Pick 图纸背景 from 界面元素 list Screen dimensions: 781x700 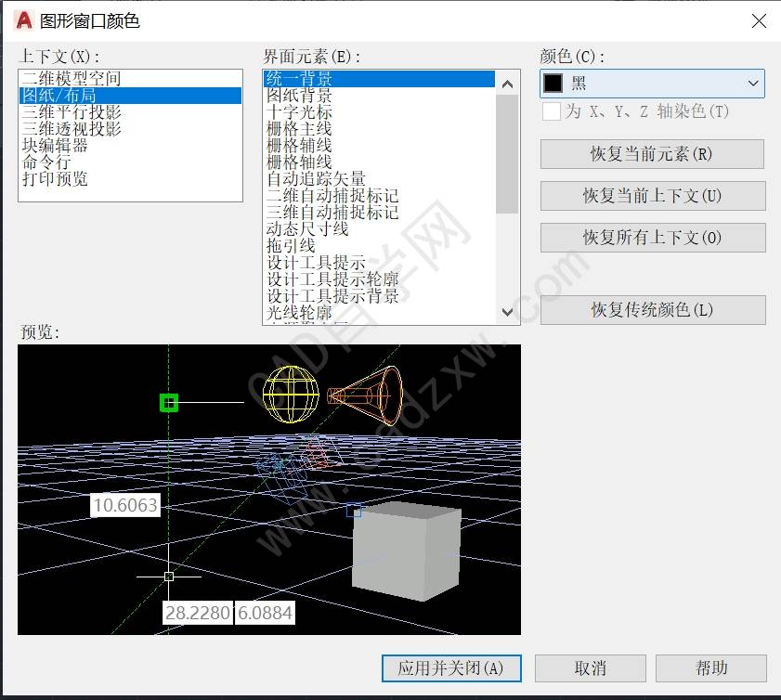[299, 96]
